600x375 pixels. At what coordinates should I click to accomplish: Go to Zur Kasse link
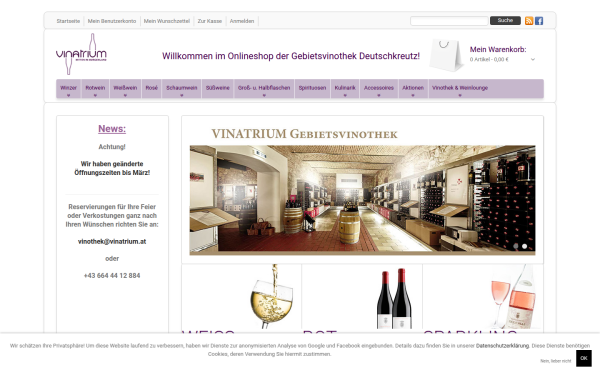(210, 21)
